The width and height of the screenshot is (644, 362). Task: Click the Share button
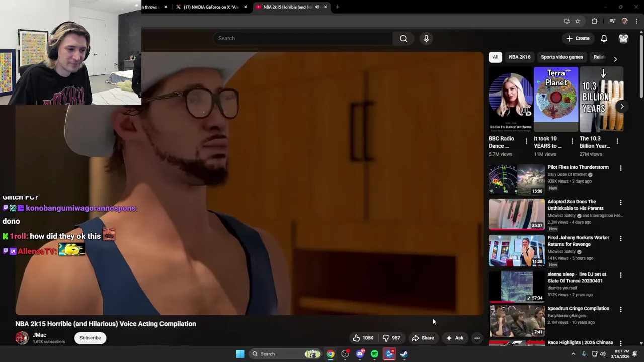tap(422, 338)
